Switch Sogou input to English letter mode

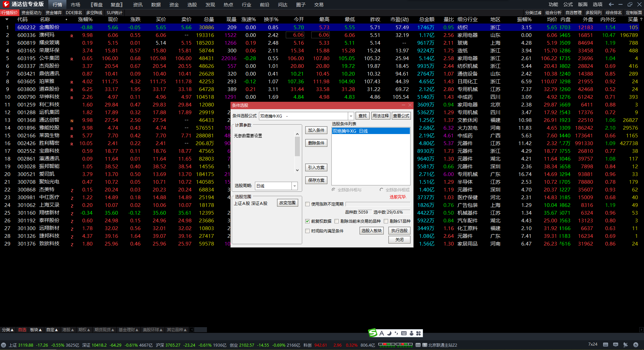pyautogui.click(x=382, y=333)
